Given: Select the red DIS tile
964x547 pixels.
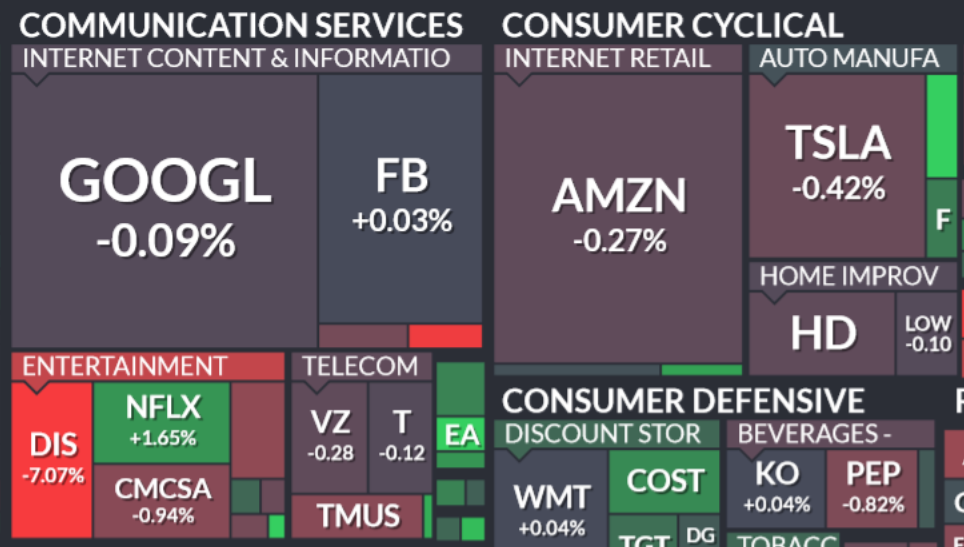Looking at the screenshot, I should 54,458.
